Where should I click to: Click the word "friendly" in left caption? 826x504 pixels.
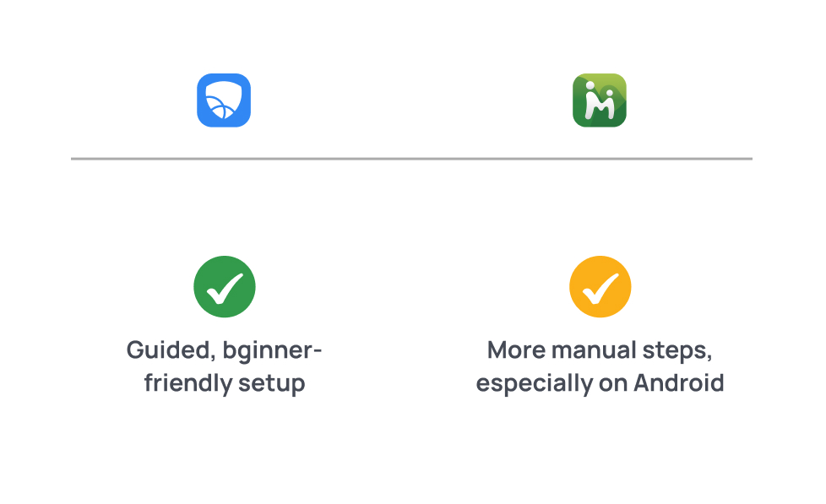[x=187, y=383]
